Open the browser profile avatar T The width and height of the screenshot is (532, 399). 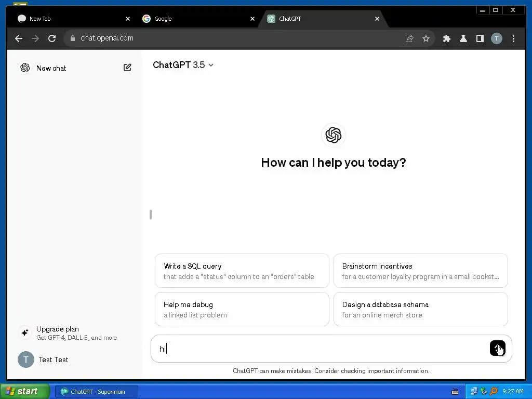pyautogui.click(x=496, y=38)
